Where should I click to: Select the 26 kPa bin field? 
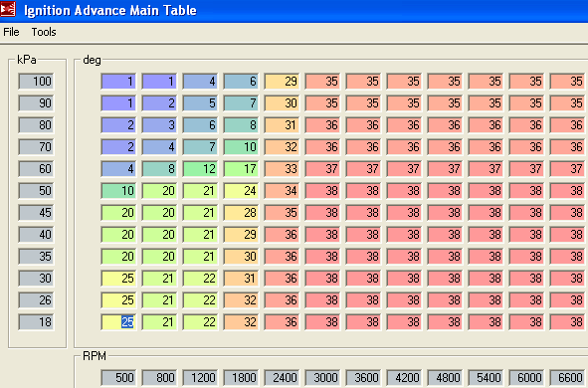coord(36,299)
